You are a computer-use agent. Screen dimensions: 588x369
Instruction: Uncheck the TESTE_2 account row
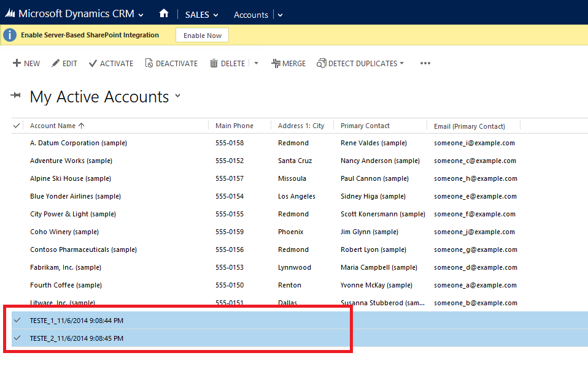(17, 338)
